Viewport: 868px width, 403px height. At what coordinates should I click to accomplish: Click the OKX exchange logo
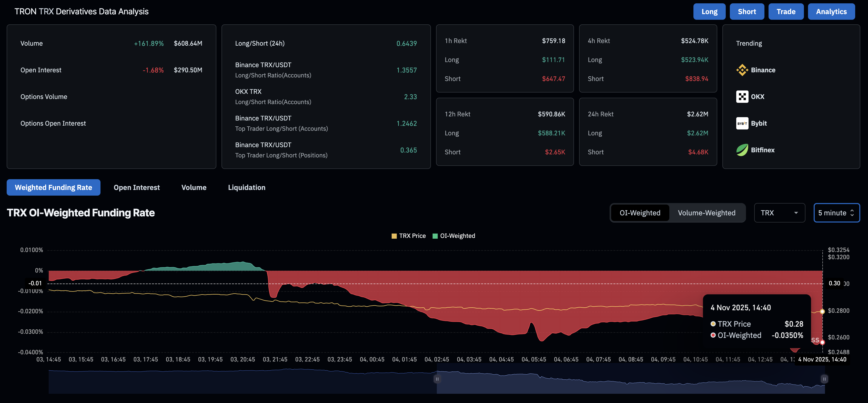742,96
